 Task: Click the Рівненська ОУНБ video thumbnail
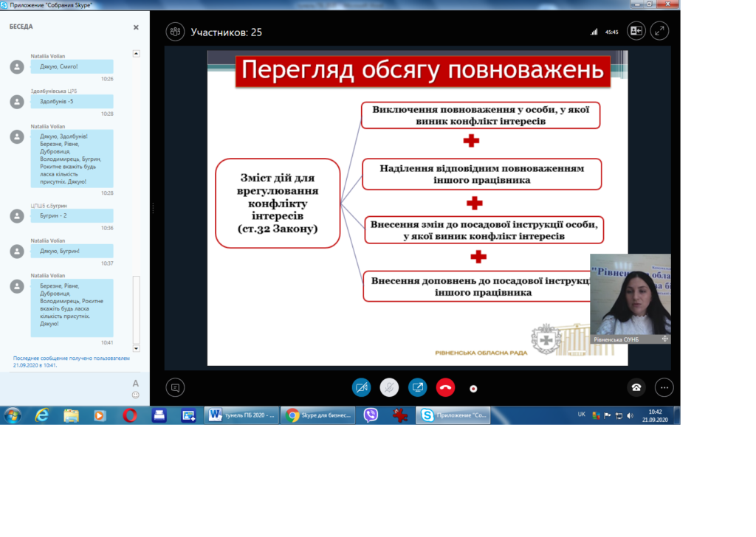point(630,295)
